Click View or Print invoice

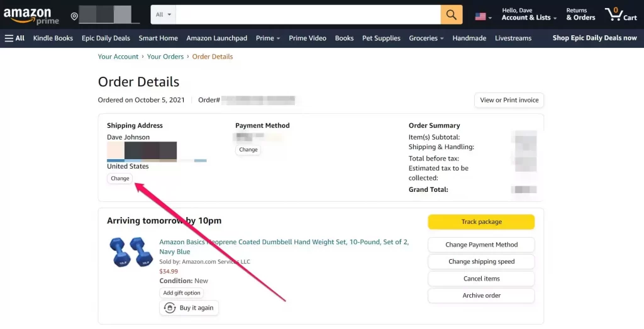click(509, 100)
